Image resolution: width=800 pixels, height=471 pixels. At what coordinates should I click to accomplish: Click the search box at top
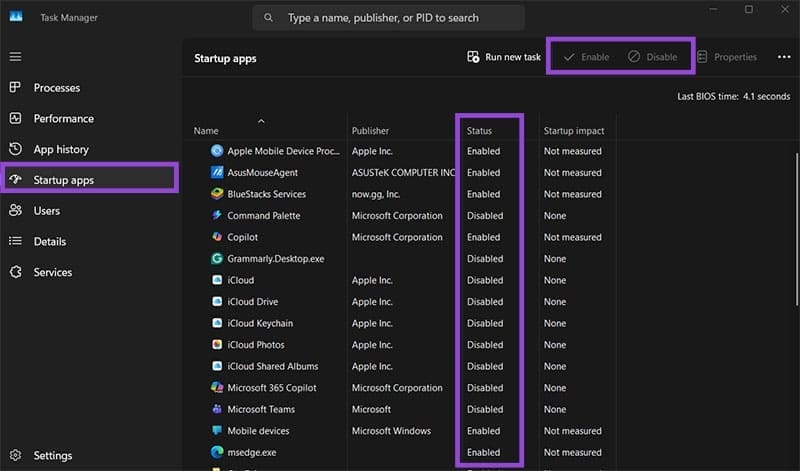coord(389,17)
